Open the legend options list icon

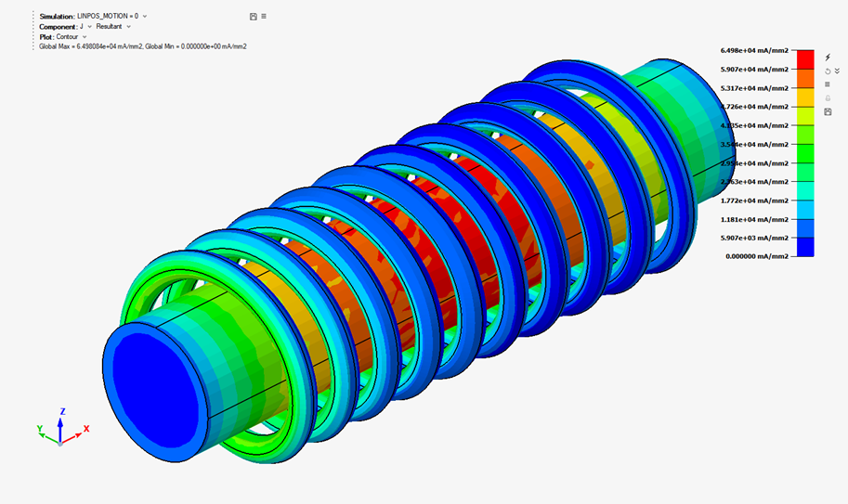click(827, 84)
